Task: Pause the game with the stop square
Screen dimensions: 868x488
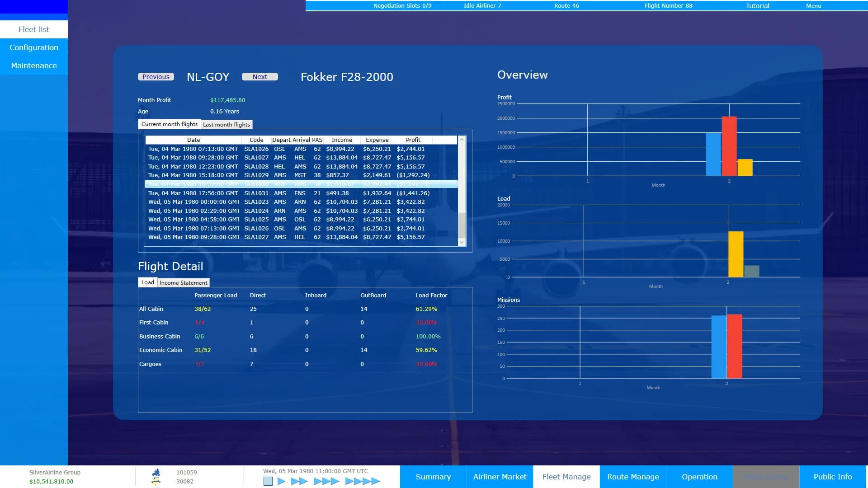Action: click(268, 481)
